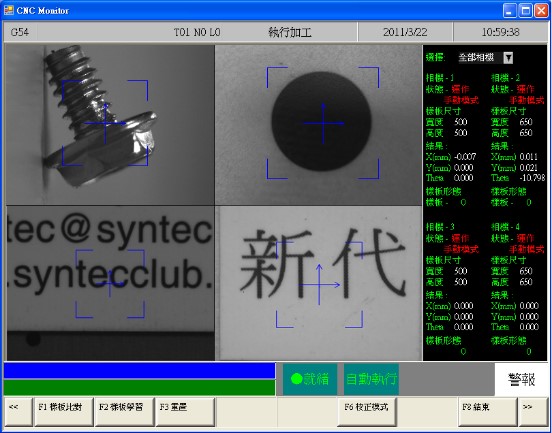
Task: Click the 自動執行 auto-run mode indicator
Action: [371, 379]
